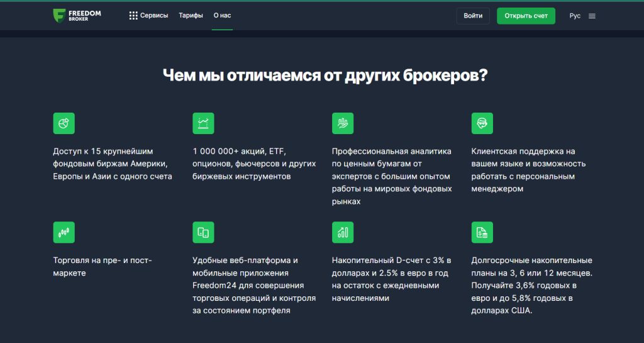Screen dimensions: 644x343
Task: Click text Накопительный D-счет с 3%
Action: pyautogui.click(x=391, y=279)
